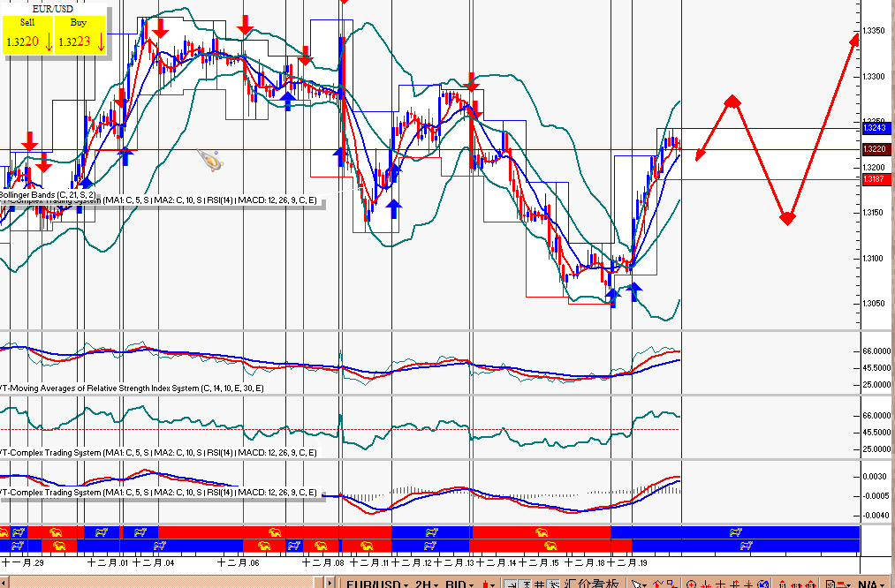Click the 汇价看板 rate board button

(591, 584)
